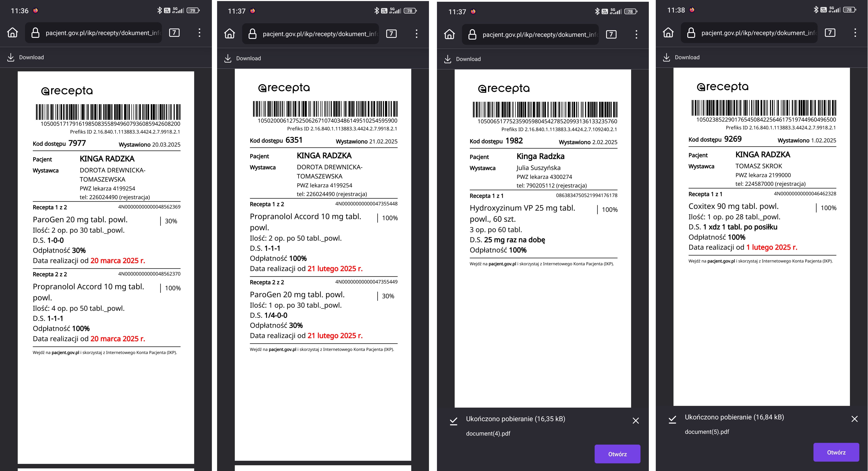The height and width of the screenshot is (471, 868).
Task: Click the address bar URL in first screen
Action: pyautogui.click(x=103, y=33)
